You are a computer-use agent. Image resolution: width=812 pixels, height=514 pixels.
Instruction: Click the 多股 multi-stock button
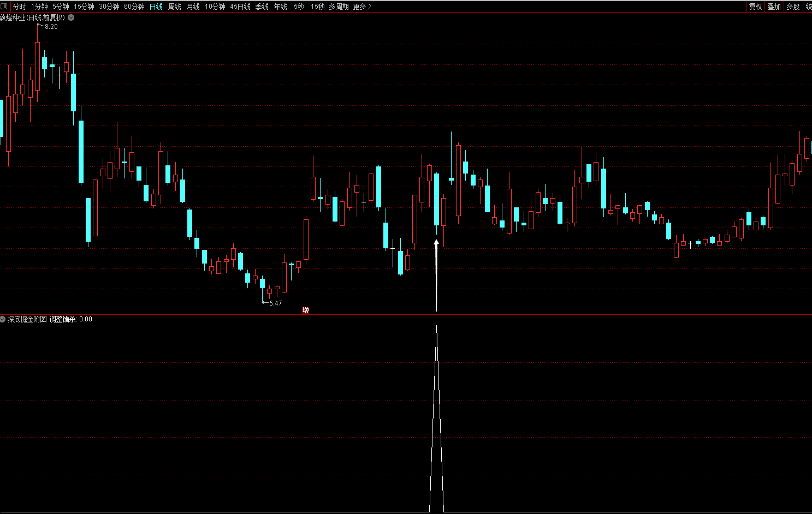pyautogui.click(x=793, y=7)
